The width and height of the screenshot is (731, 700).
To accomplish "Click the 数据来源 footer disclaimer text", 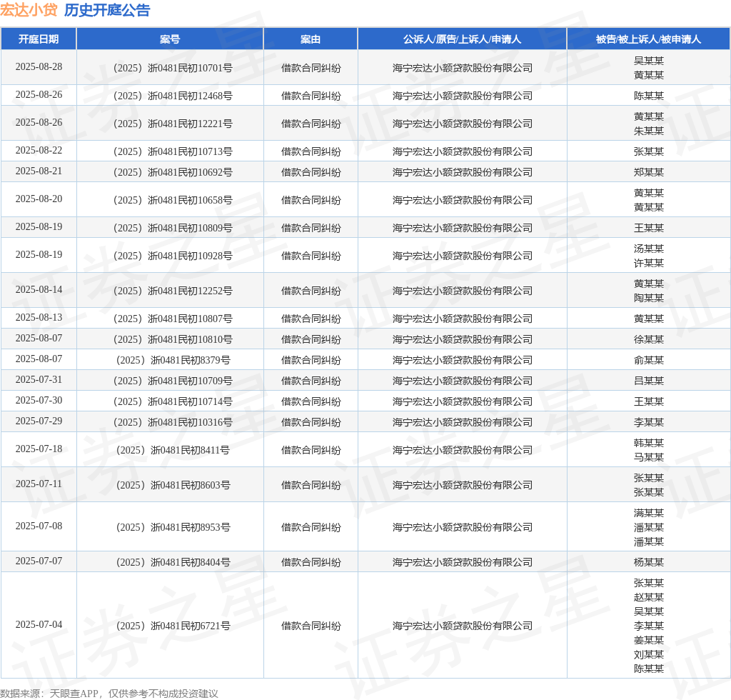I will 109,694.
